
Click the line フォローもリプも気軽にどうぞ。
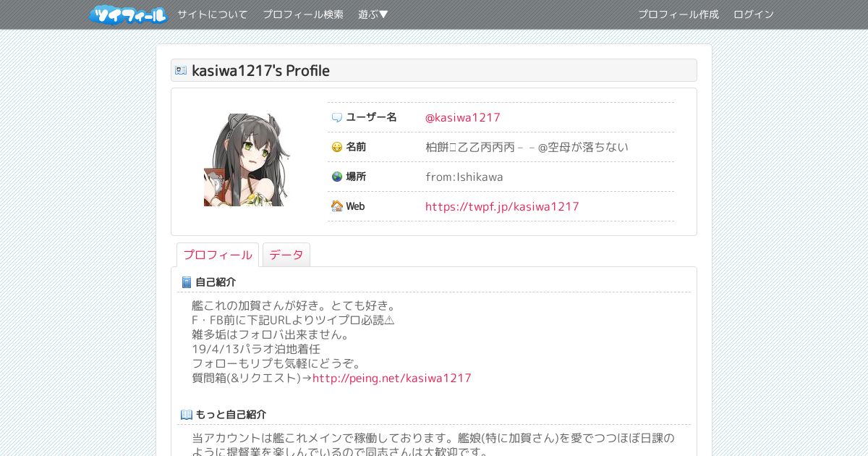pyautogui.click(x=277, y=363)
